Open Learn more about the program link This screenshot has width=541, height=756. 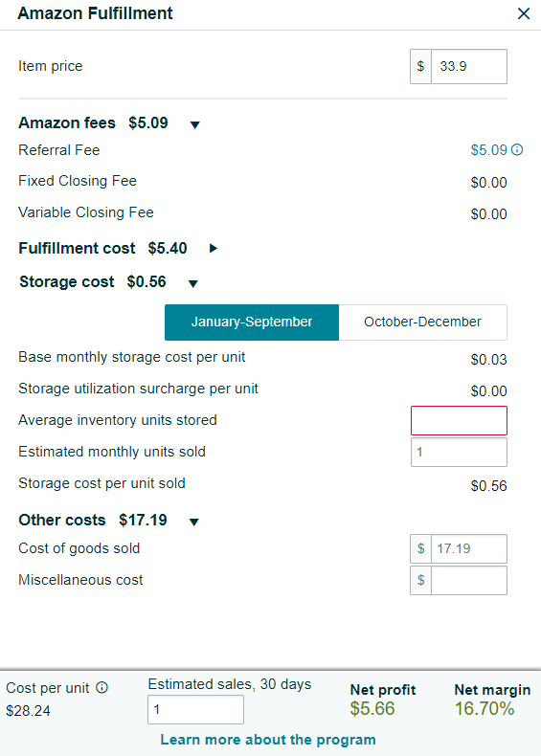click(268, 740)
